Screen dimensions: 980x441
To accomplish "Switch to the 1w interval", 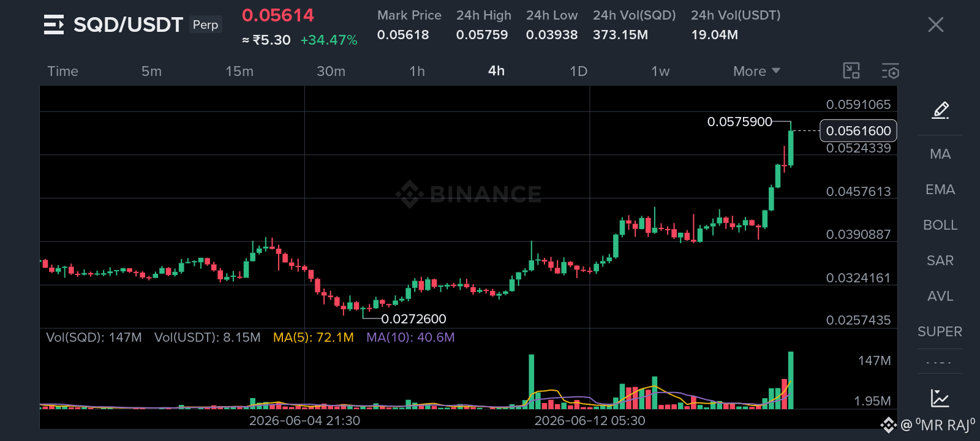I will (x=660, y=71).
